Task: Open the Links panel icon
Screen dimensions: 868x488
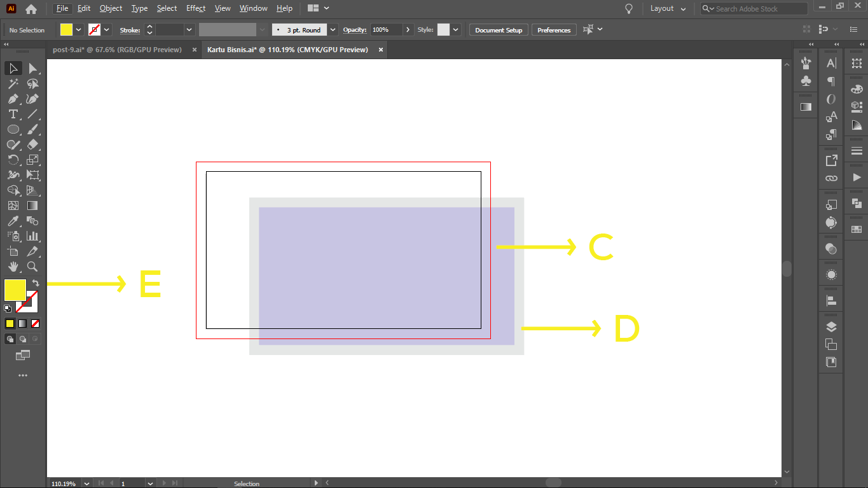Action: point(831,178)
